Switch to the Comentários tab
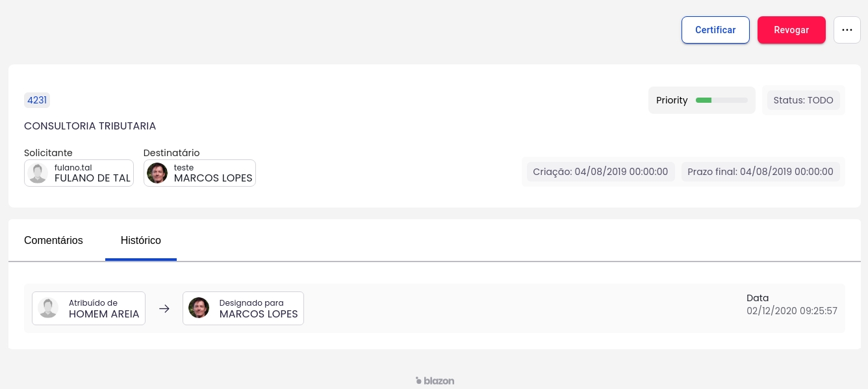This screenshot has width=868, height=389. click(x=53, y=240)
